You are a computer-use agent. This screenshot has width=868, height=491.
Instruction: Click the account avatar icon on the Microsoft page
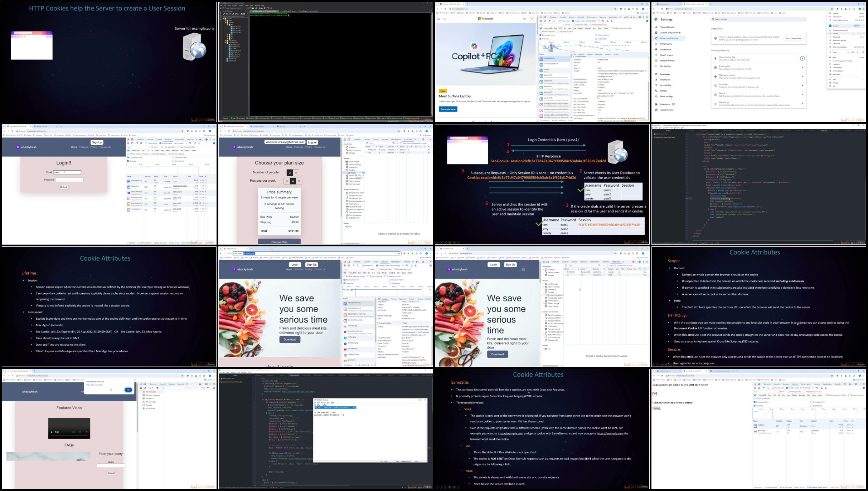coord(532,19)
